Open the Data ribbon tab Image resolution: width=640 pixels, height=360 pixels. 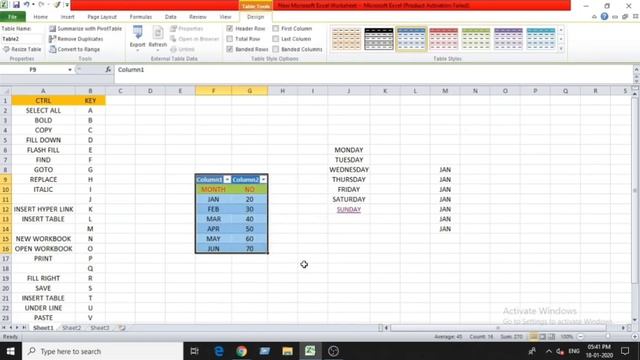171,17
